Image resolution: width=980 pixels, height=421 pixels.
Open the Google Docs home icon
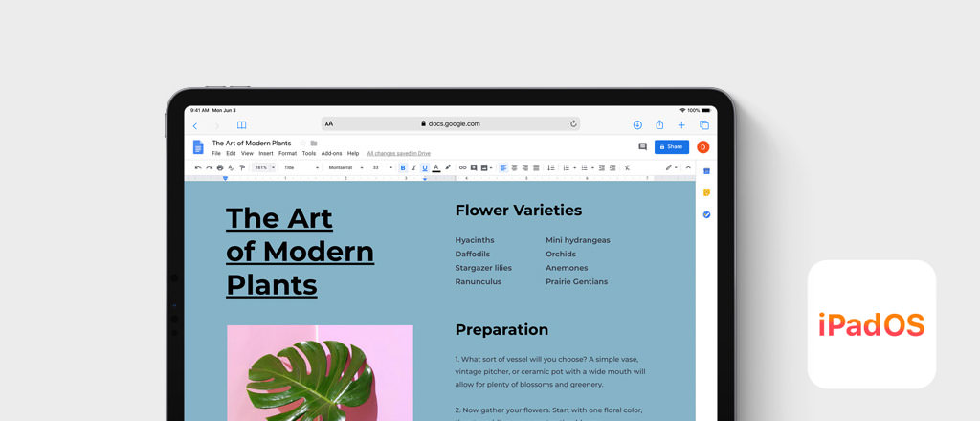(198, 146)
